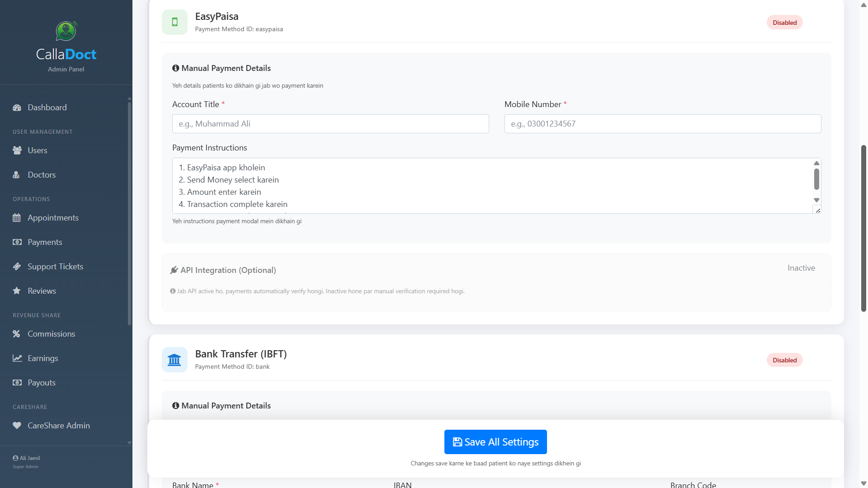Image resolution: width=868 pixels, height=488 pixels.
Task: Click the instructions textarea scroll-down arrow
Action: [816, 200]
